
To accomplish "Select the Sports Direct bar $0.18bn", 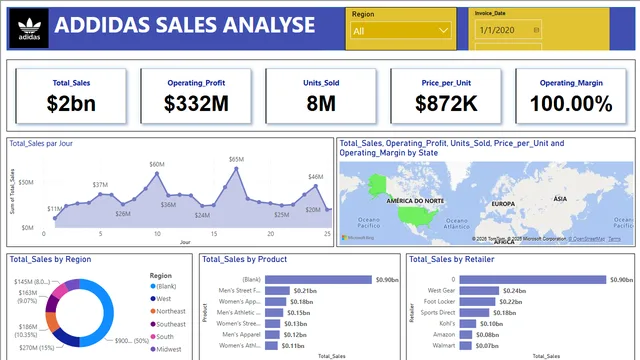I will pyautogui.click(x=474, y=313).
